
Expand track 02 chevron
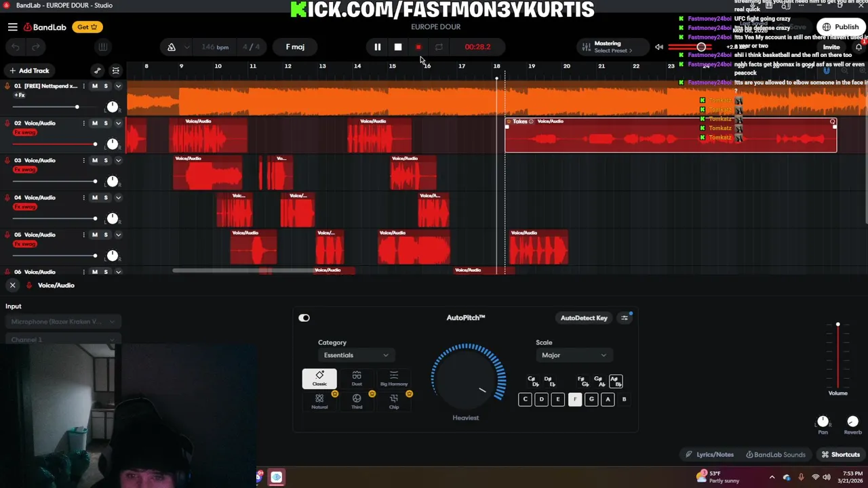coord(118,123)
